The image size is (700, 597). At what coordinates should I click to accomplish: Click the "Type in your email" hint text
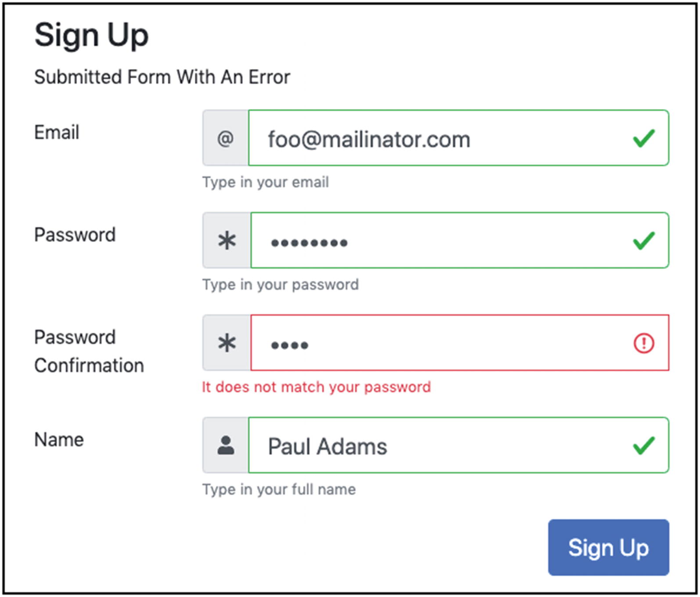(x=265, y=182)
